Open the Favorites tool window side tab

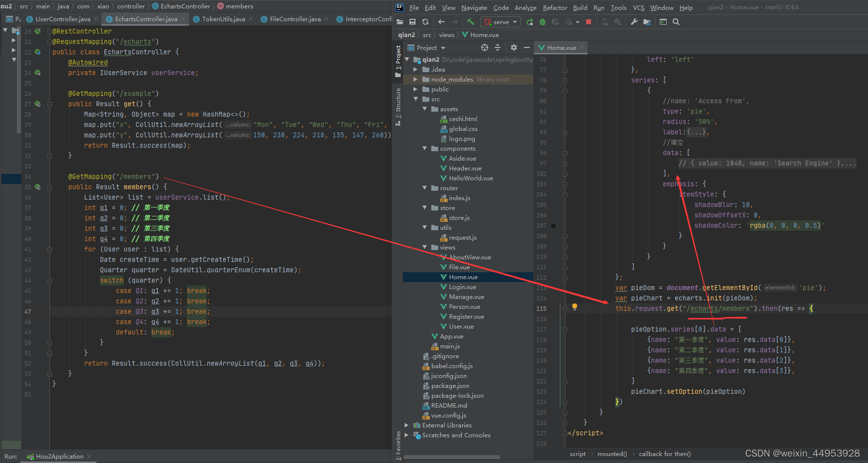398,445
